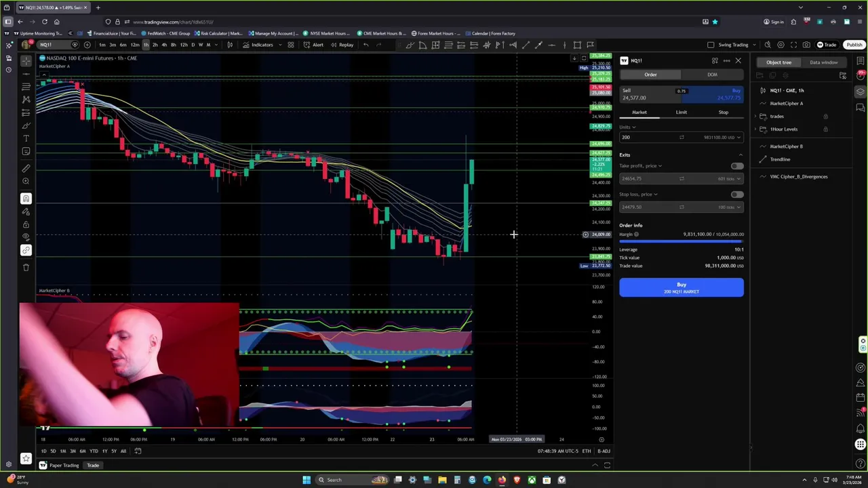Open the quick search icon in top toolbar
This screenshot has width=868, height=488.
pyautogui.click(x=768, y=45)
